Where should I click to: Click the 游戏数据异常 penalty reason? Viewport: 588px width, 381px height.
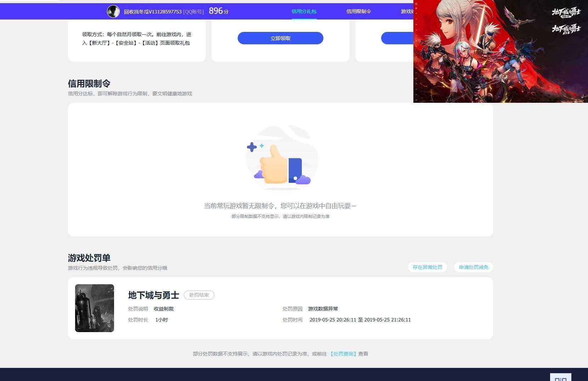(323, 309)
